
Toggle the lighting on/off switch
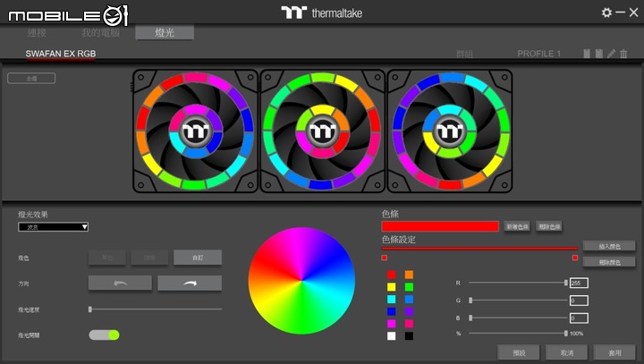coord(105,334)
